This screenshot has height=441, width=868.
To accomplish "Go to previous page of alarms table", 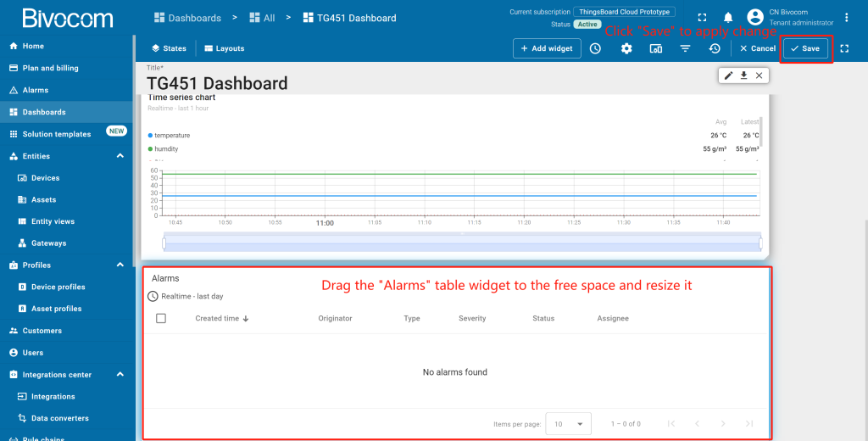I will coord(697,424).
